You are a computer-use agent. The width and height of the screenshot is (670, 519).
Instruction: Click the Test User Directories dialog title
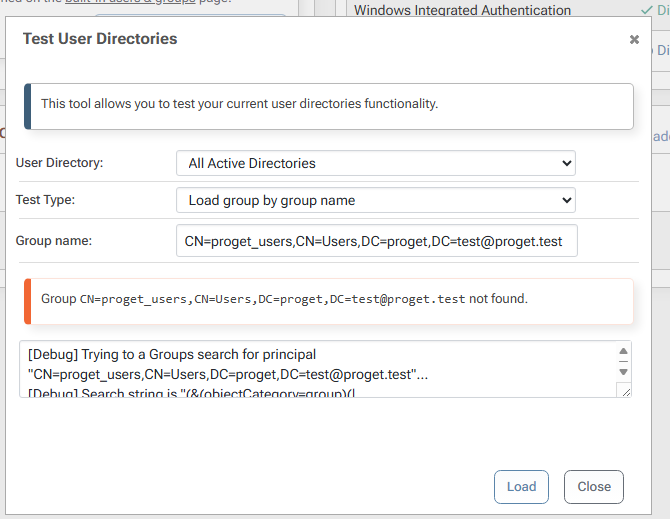coord(100,40)
